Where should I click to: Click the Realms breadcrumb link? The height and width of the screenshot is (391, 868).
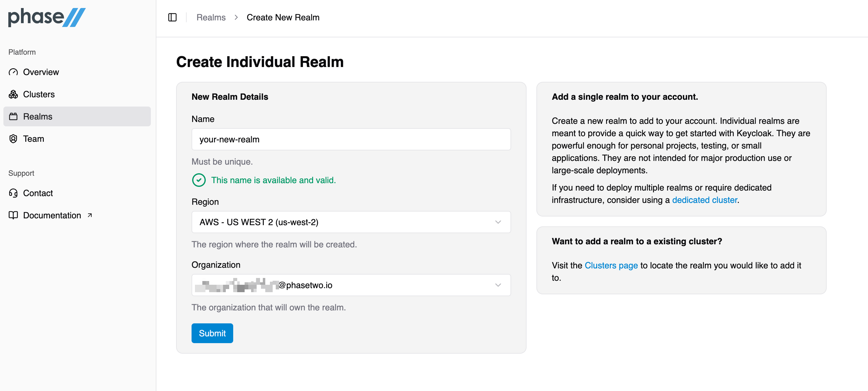click(211, 17)
